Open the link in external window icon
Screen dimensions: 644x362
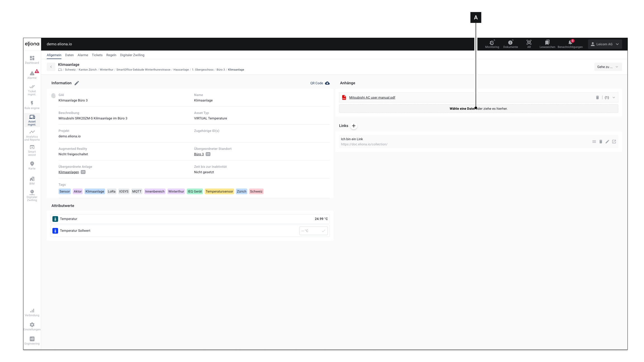point(614,142)
